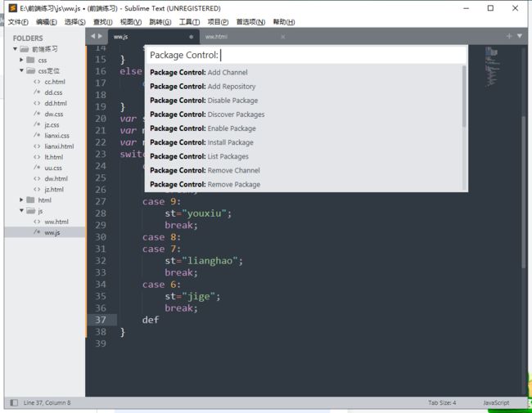Choose Package Control: Remove Channel
The height and width of the screenshot is (413, 532).
(304, 170)
